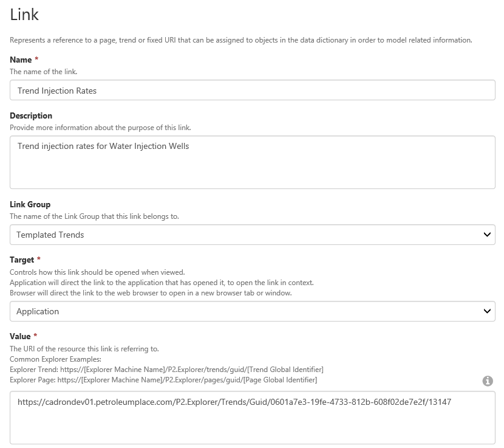Click the bold Name field label

21,60
